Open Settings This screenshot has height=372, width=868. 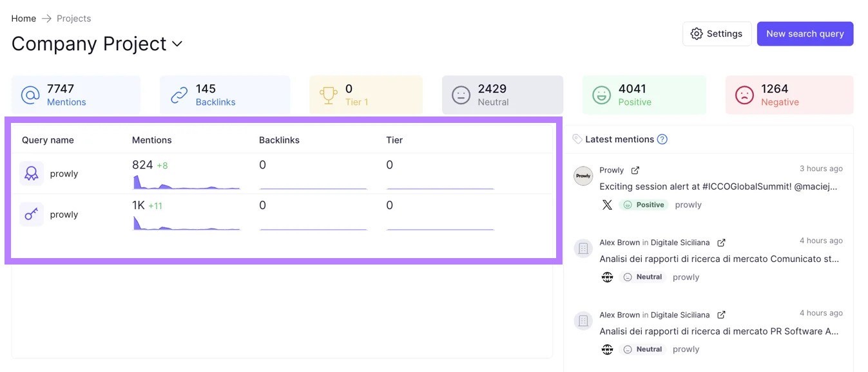[x=717, y=33]
